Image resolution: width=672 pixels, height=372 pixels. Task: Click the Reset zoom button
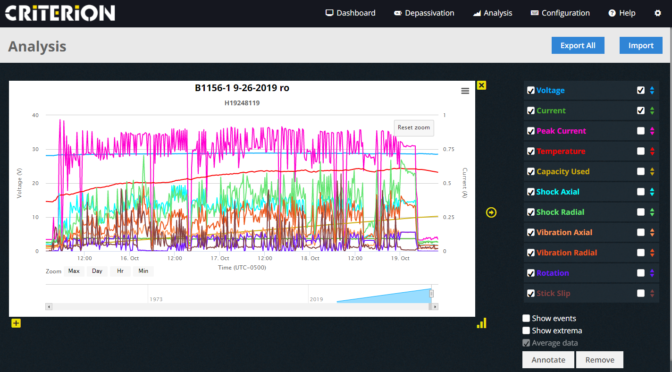414,128
